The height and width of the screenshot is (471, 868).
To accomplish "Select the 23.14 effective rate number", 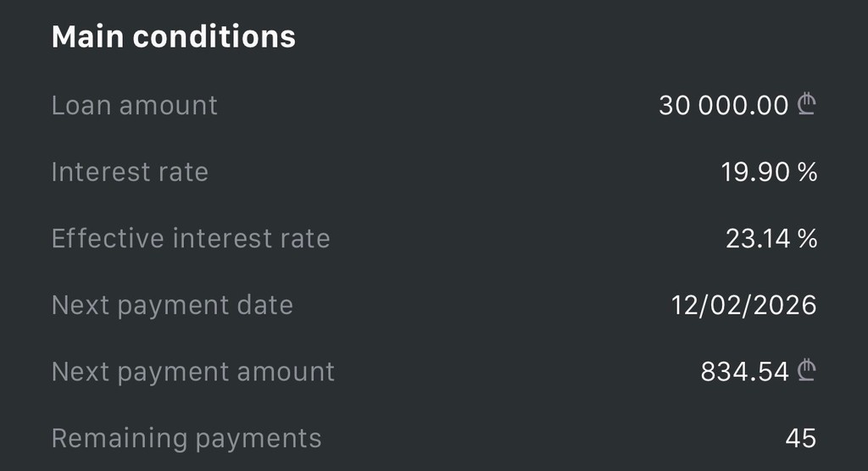I will 757,239.
